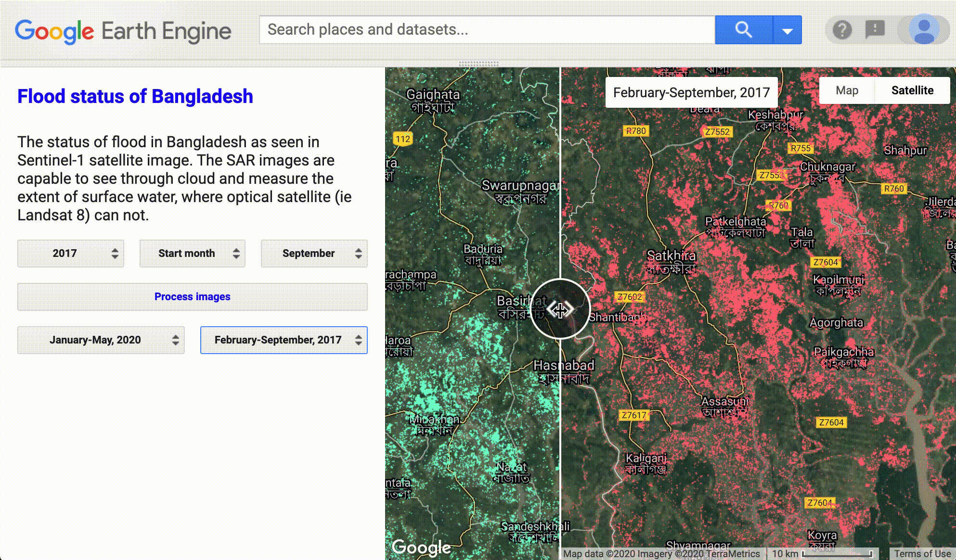Image resolution: width=956 pixels, height=560 pixels.
Task: Open the February-September, 2017 layer selector
Action: point(284,340)
